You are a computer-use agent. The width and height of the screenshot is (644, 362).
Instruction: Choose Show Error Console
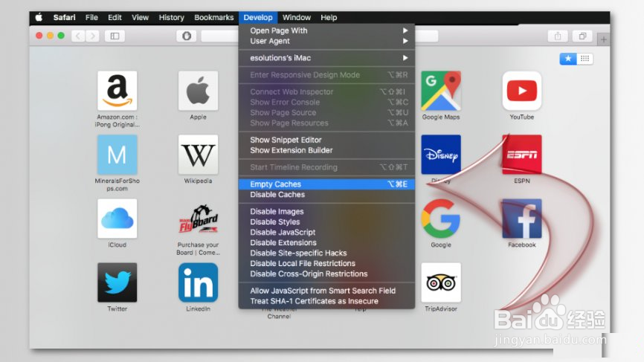(x=326, y=102)
